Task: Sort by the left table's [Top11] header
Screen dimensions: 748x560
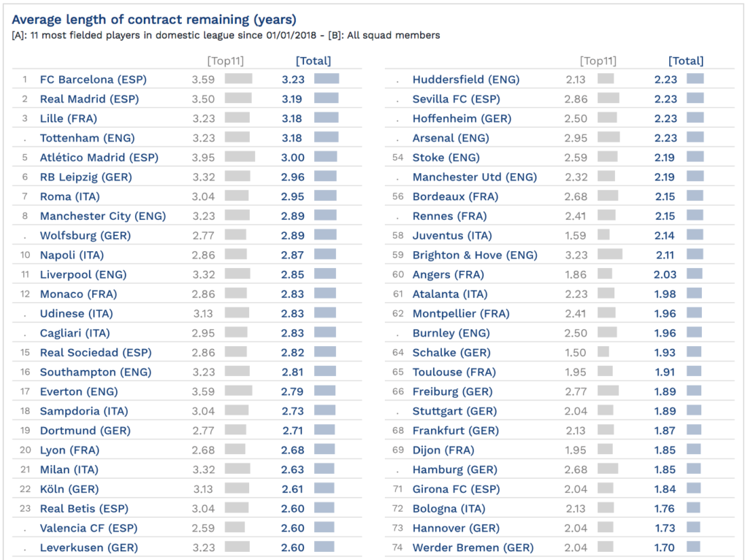Action: tap(225, 61)
